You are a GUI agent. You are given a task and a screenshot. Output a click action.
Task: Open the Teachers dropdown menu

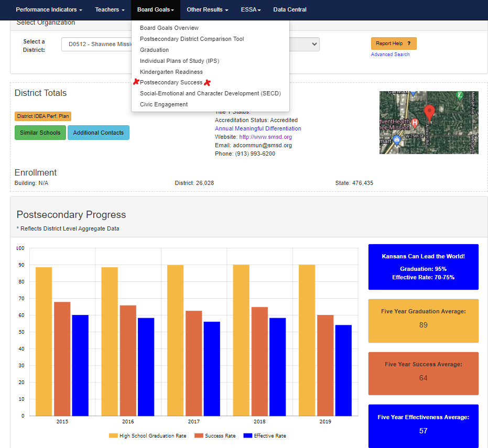110,9
